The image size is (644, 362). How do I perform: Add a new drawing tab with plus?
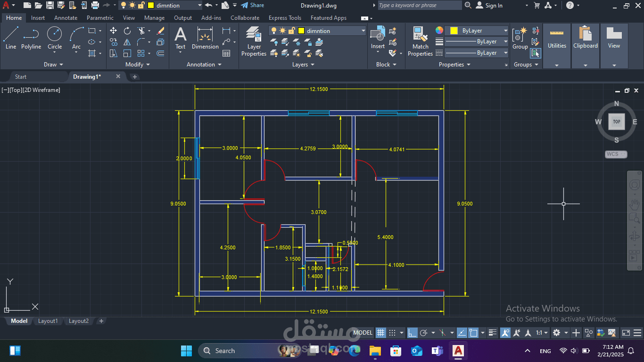point(135,76)
